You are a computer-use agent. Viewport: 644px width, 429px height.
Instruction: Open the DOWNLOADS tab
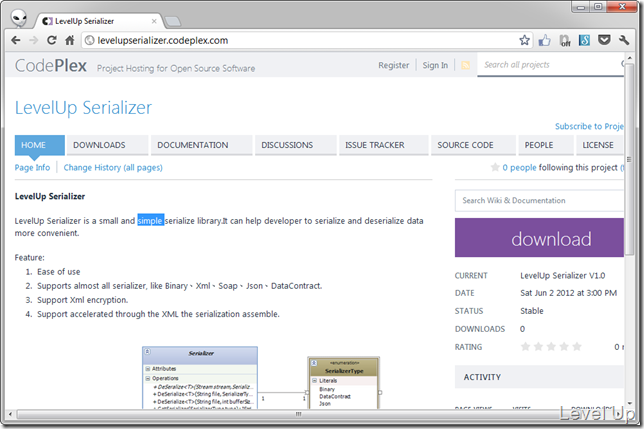click(x=107, y=145)
